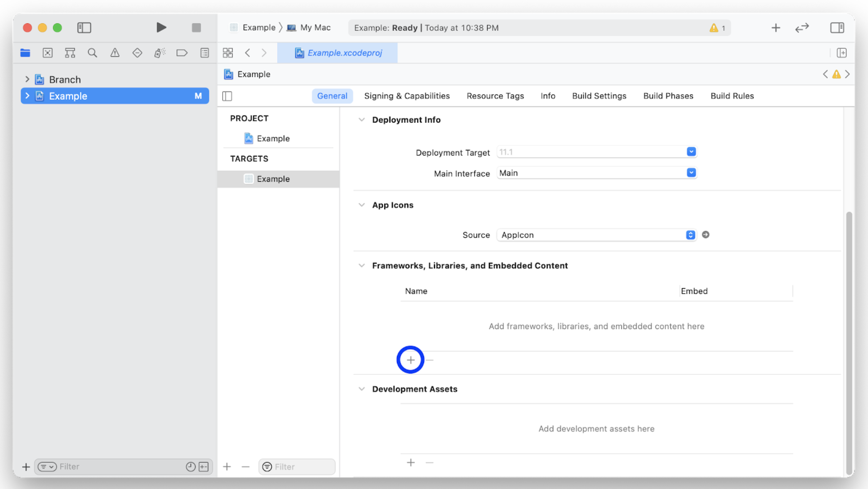Sort frameworks by the Name column
Image resolution: width=868 pixels, height=489 pixels.
[416, 291]
